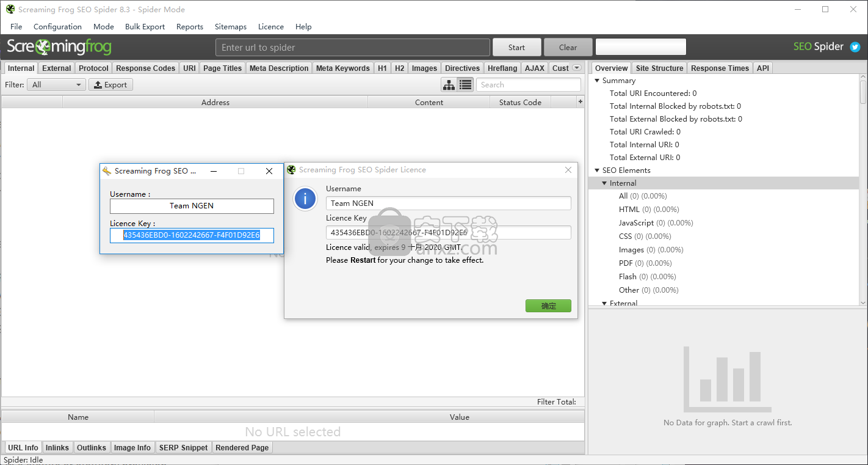
Task: Open the Rendered Page bottom tab
Action: point(242,448)
